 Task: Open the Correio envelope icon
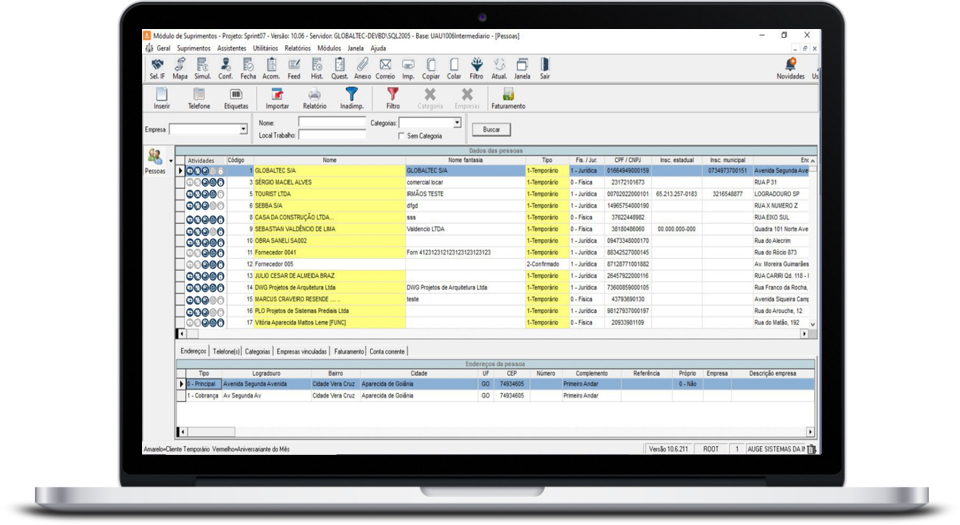tap(385, 66)
